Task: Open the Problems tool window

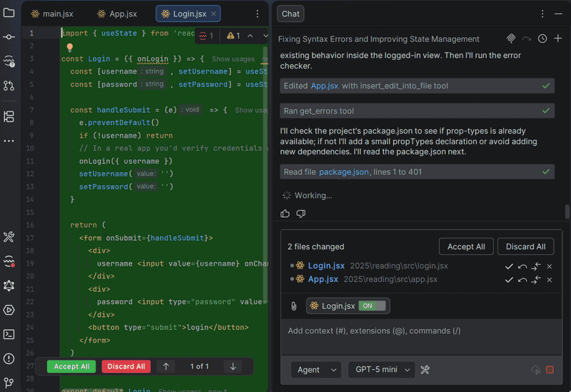Action: coord(9,359)
